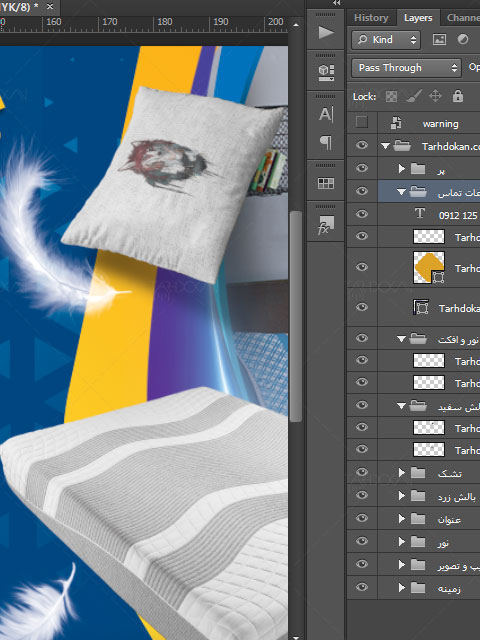Image resolution: width=480 pixels, height=640 pixels.
Task: Show the hidden warning layer
Action: (x=362, y=122)
